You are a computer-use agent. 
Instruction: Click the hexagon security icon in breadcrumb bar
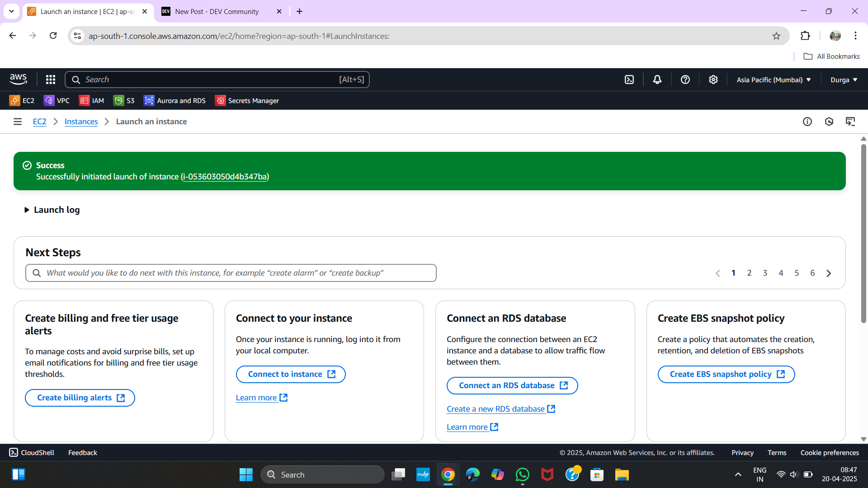(829, 122)
